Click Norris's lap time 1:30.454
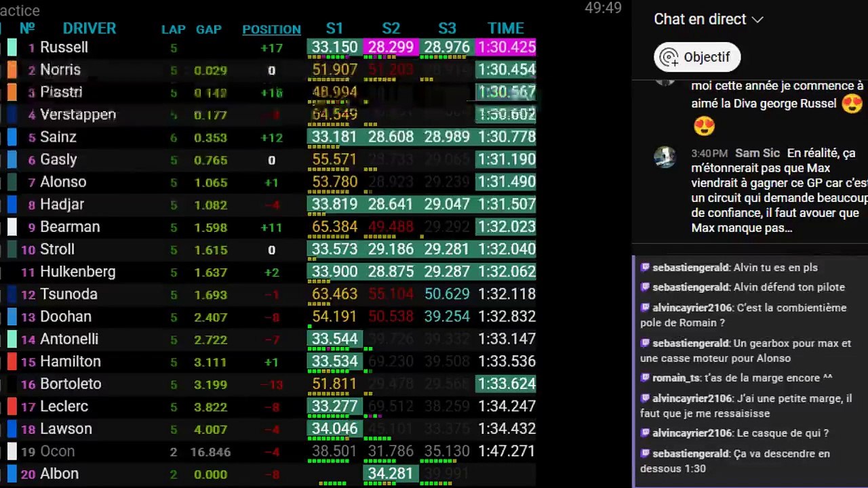 [x=506, y=70]
